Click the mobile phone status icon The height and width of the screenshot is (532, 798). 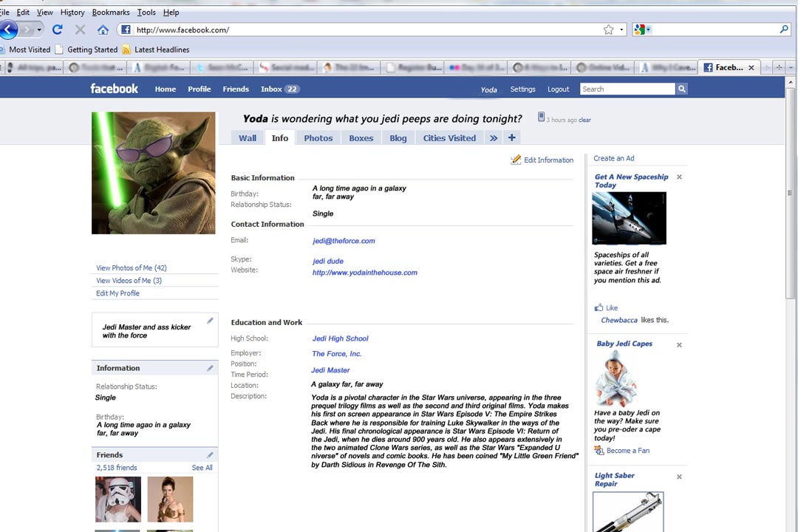point(541,117)
